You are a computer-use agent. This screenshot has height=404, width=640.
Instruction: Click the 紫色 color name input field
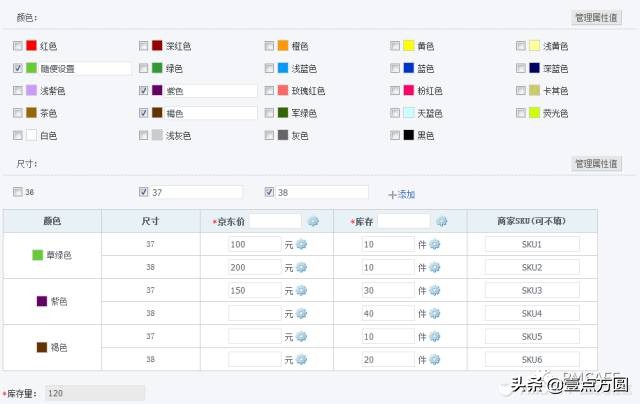(211, 91)
